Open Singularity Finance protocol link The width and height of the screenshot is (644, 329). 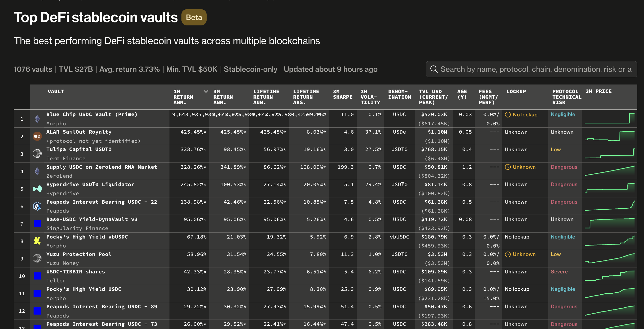pos(77,228)
